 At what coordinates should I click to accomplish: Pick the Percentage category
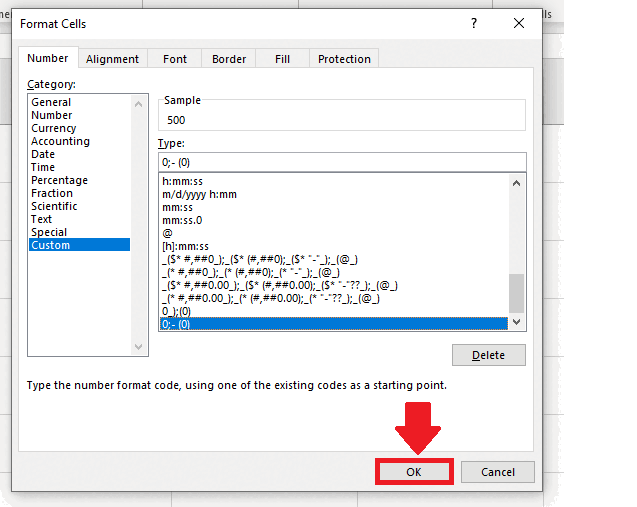point(79,180)
